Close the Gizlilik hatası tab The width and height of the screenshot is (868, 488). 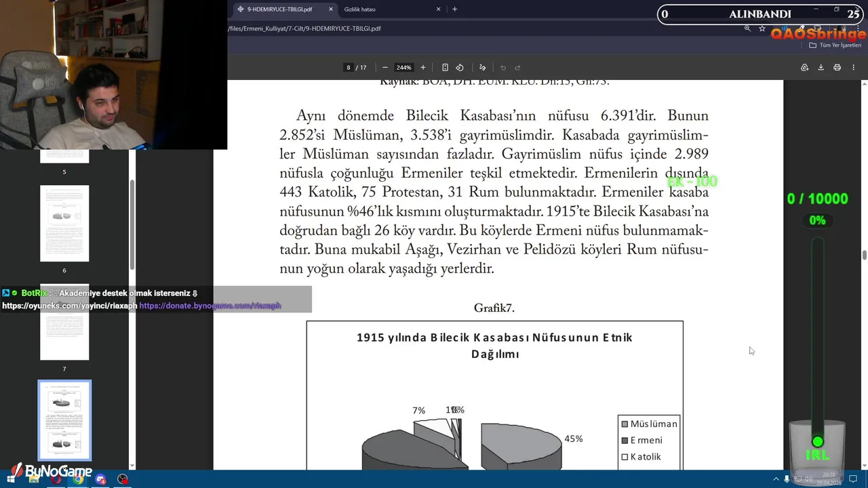(439, 9)
